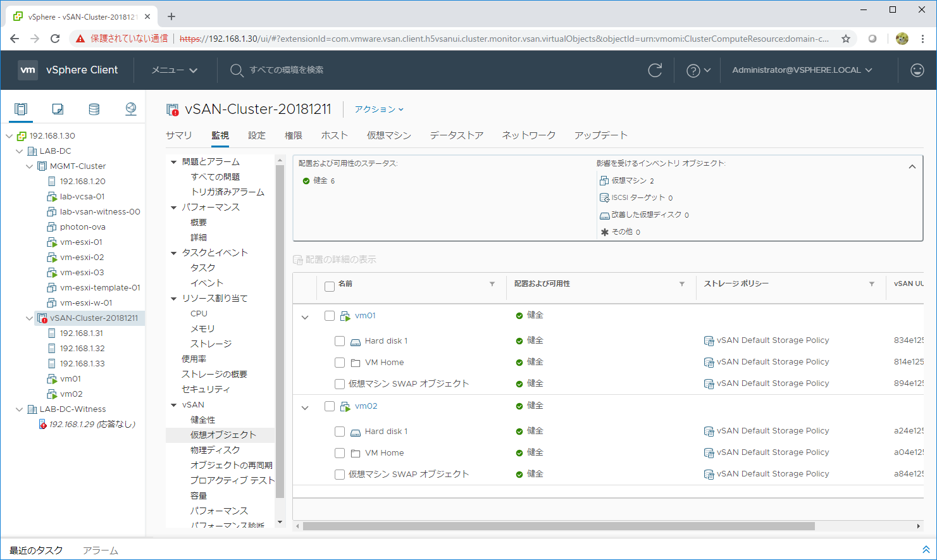Viewport: 937px width, 560px height.
Task: Open the Storage inventory view icon
Action: pyautogui.click(x=94, y=109)
